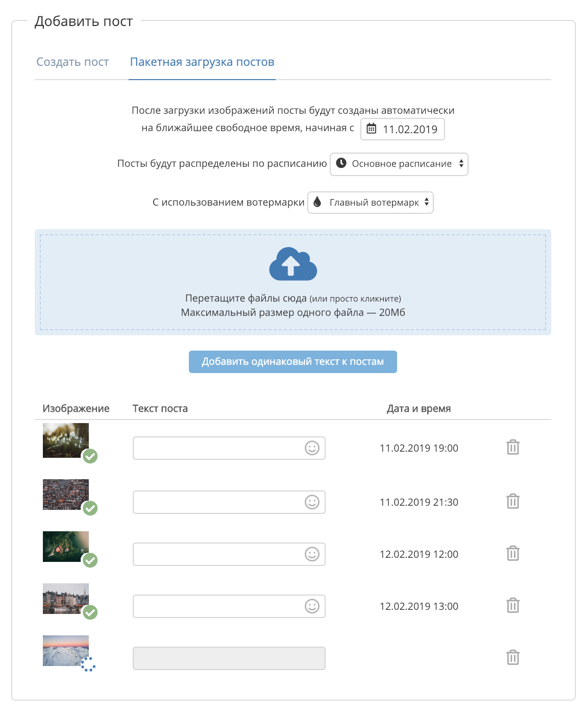Viewport: 588px width, 715px height.
Task: Open the harbor town thumbnail
Action: [66, 599]
